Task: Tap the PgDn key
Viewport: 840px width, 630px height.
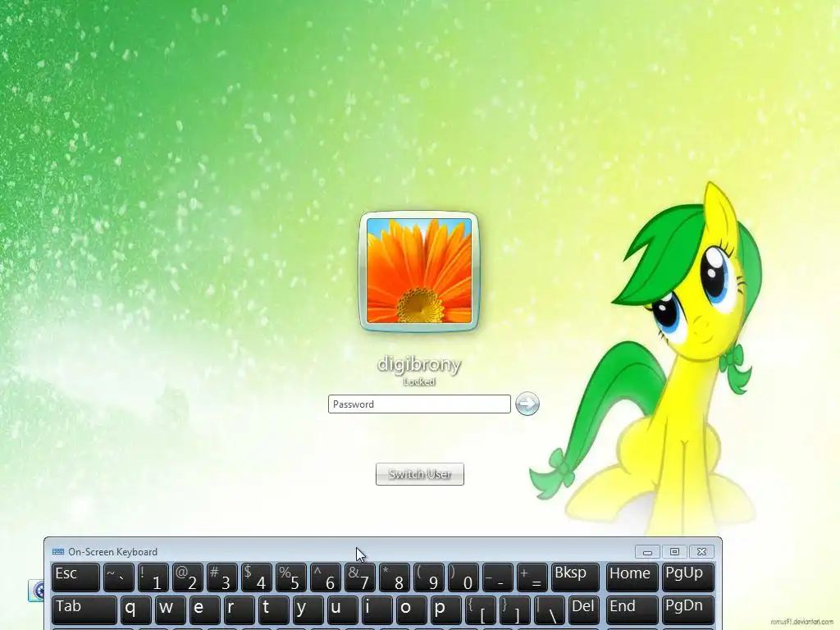Action: click(688, 610)
